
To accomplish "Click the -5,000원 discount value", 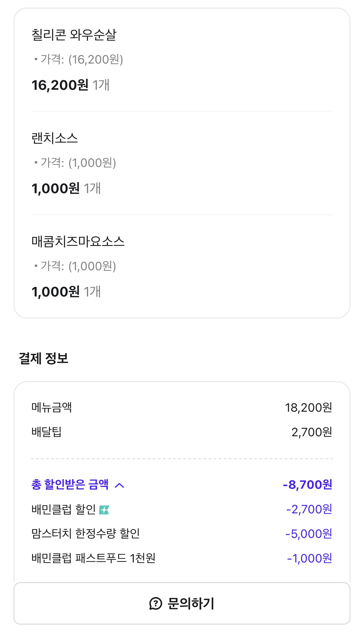I will click(309, 534).
